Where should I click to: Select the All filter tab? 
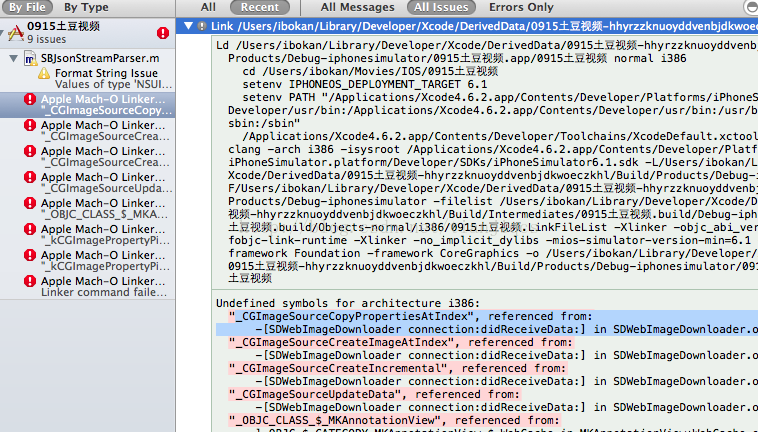tap(208, 7)
